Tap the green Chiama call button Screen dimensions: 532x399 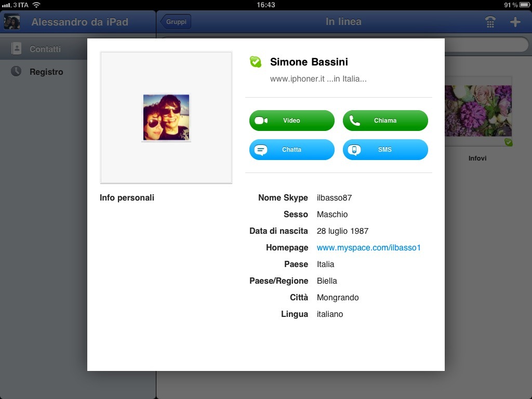click(385, 121)
